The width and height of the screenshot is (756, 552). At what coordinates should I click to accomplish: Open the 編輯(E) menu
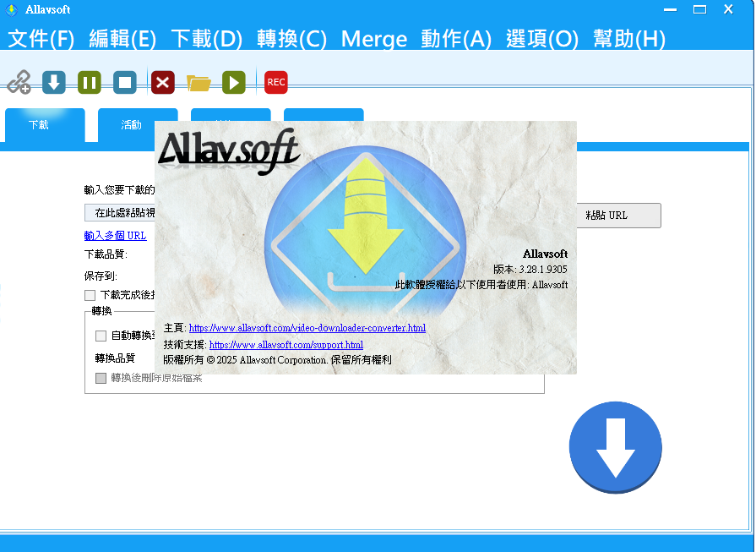click(122, 39)
